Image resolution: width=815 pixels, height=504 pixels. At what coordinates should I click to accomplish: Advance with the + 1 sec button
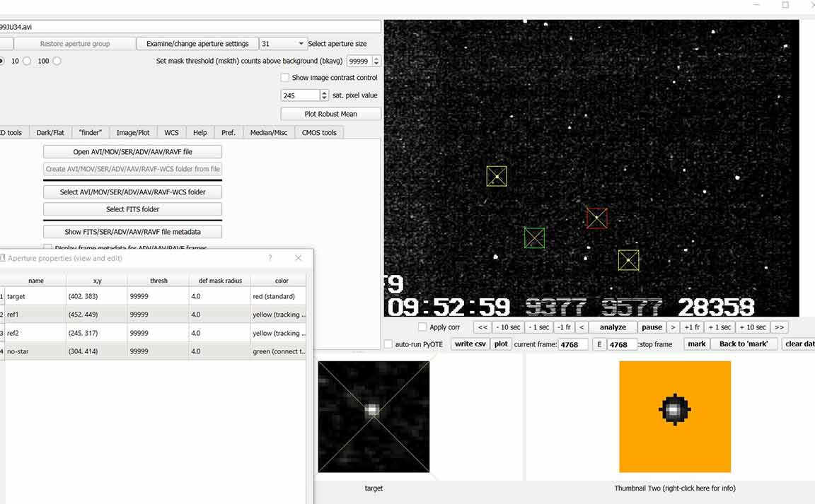720,327
